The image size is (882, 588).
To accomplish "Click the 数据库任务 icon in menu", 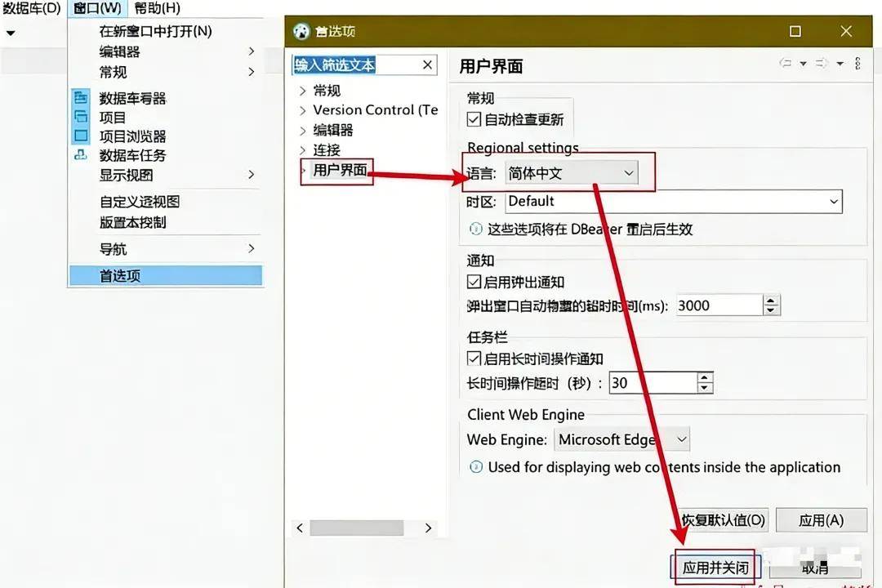I will 81,154.
